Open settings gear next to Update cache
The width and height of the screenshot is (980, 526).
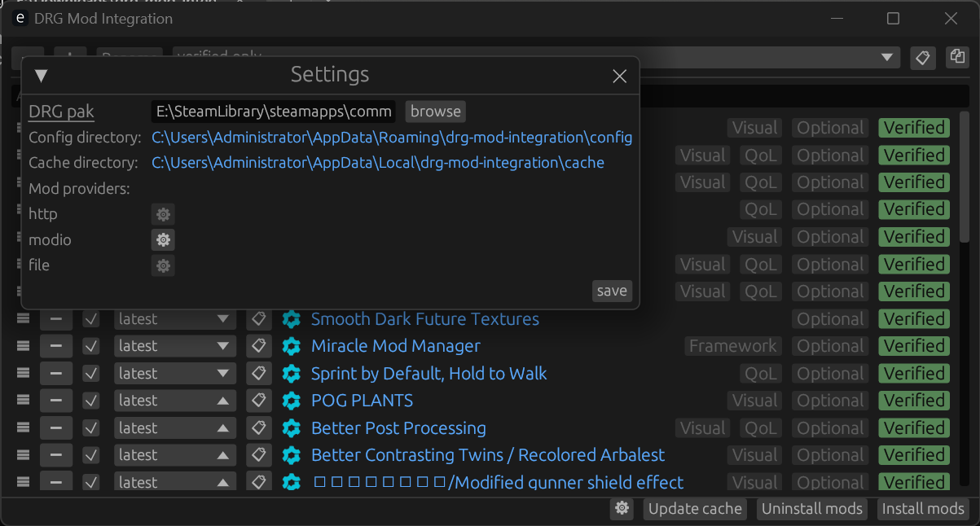point(622,508)
